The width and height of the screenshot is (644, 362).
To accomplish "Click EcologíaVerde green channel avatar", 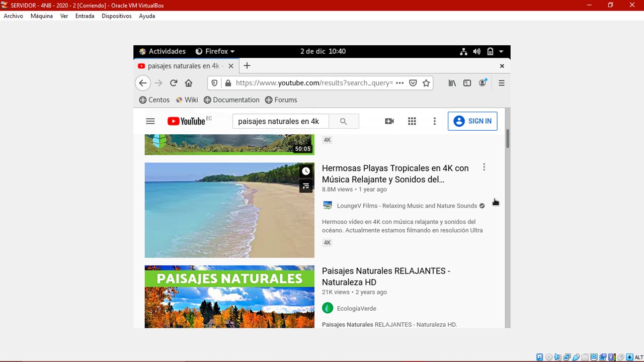I will [328, 308].
